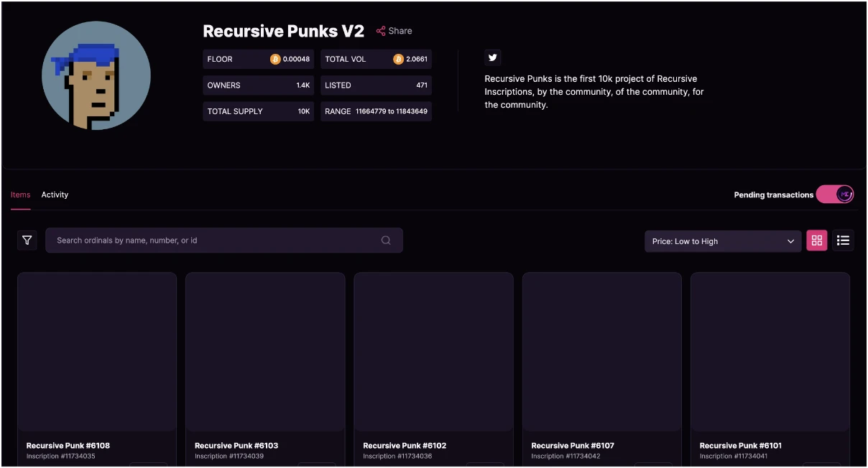Screen dimensions: 868x468
Task: Click the search ordinals input field
Action: pyautogui.click(x=216, y=240)
